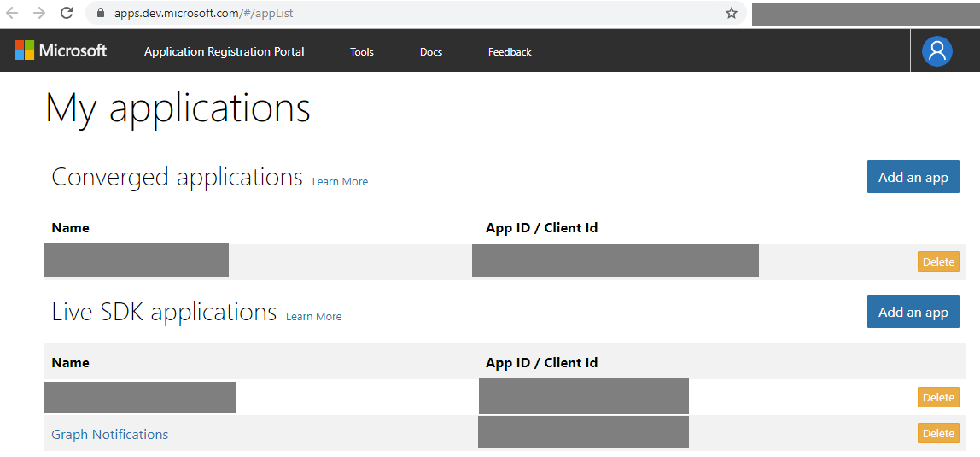Click the browser back arrow

click(12, 13)
